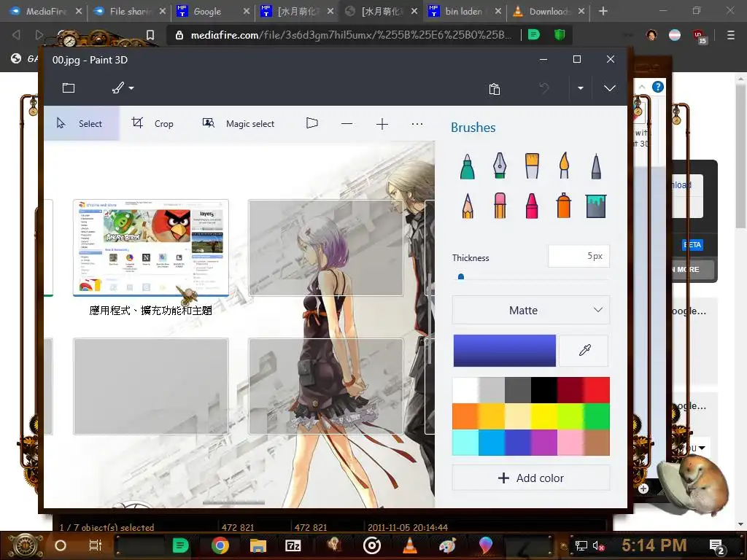Switch to the bin laden browser tab
The height and width of the screenshot is (560, 747).
coord(464,11)
